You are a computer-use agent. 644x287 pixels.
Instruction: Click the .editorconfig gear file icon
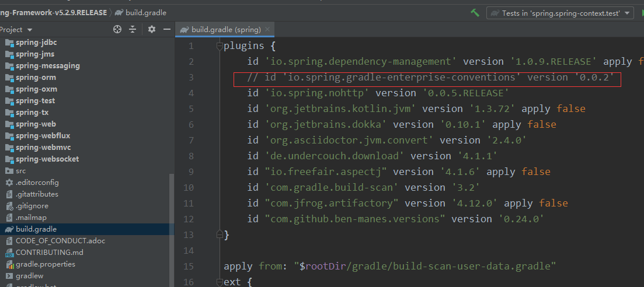click(x=9, y=183)
